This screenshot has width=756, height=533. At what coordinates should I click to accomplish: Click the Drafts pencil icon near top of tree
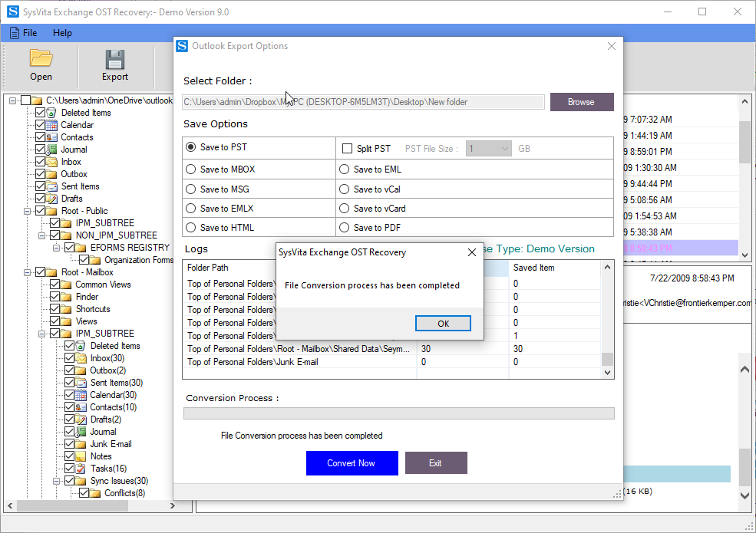[51, 199]
